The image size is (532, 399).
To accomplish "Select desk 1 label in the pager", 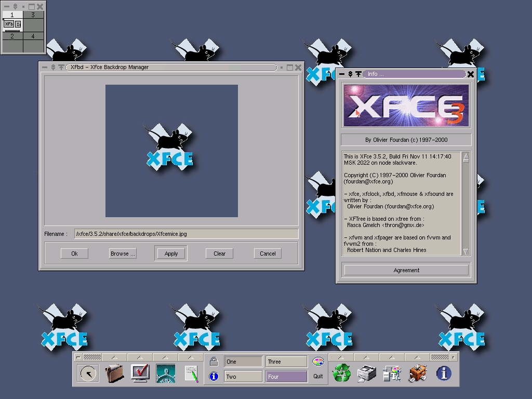I will click(12, 15).
